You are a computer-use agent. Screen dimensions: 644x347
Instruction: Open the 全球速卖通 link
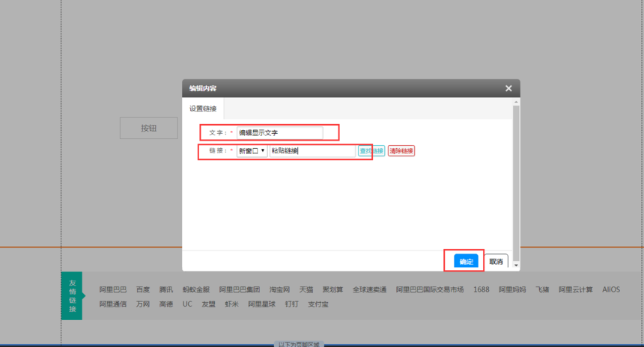click(x=370, y=289)
